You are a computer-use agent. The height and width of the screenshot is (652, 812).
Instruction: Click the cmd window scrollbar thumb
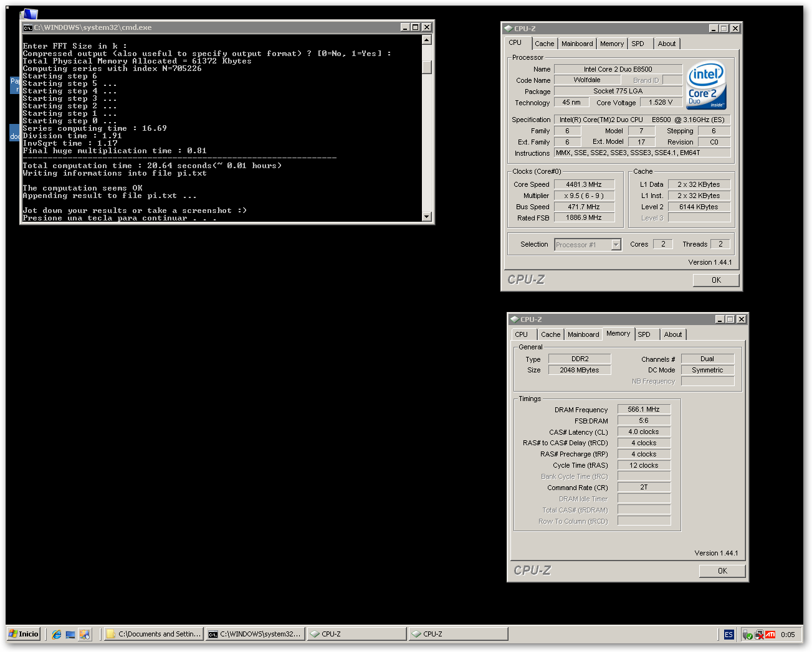click(x=427, y=67)
